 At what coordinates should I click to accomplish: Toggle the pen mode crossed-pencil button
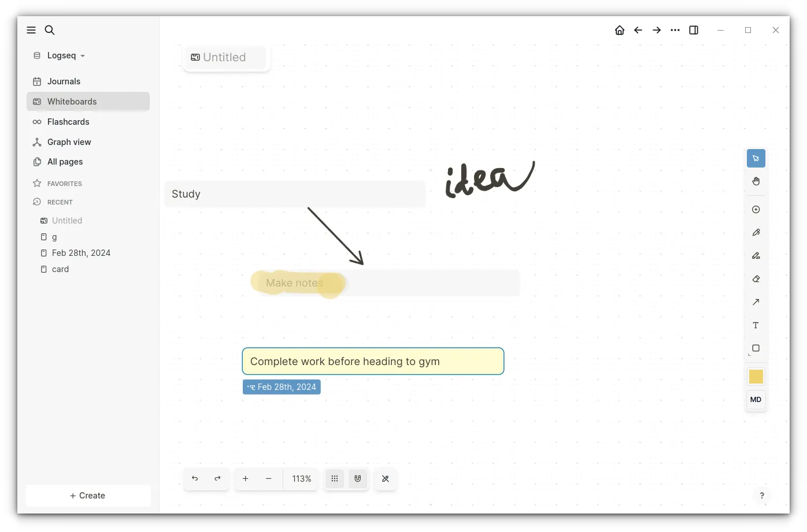point(386,479)
